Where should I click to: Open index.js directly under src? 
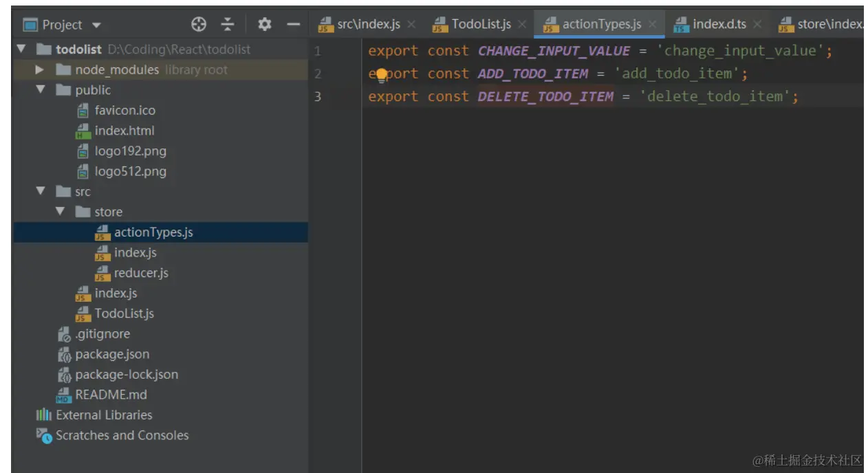click(x=116, y=293)
